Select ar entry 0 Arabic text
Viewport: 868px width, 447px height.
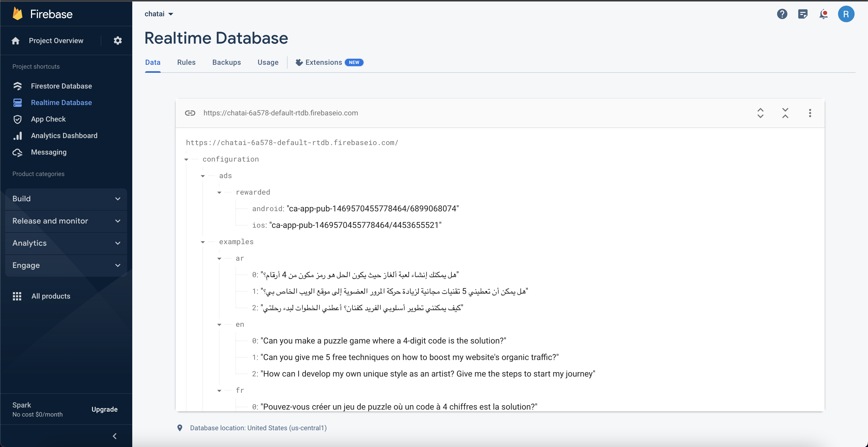pyautogui.click(x=360, y=275)
